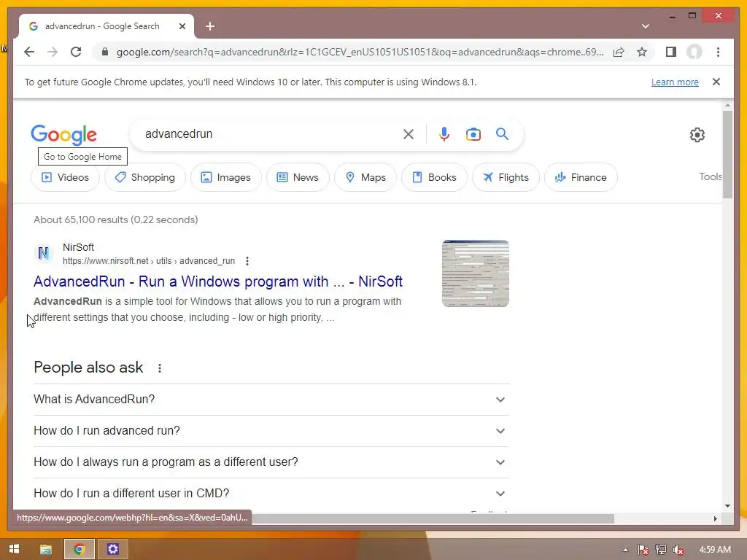Switch to Flights results
The image size is (747, 560).
(x=506, y=177)
